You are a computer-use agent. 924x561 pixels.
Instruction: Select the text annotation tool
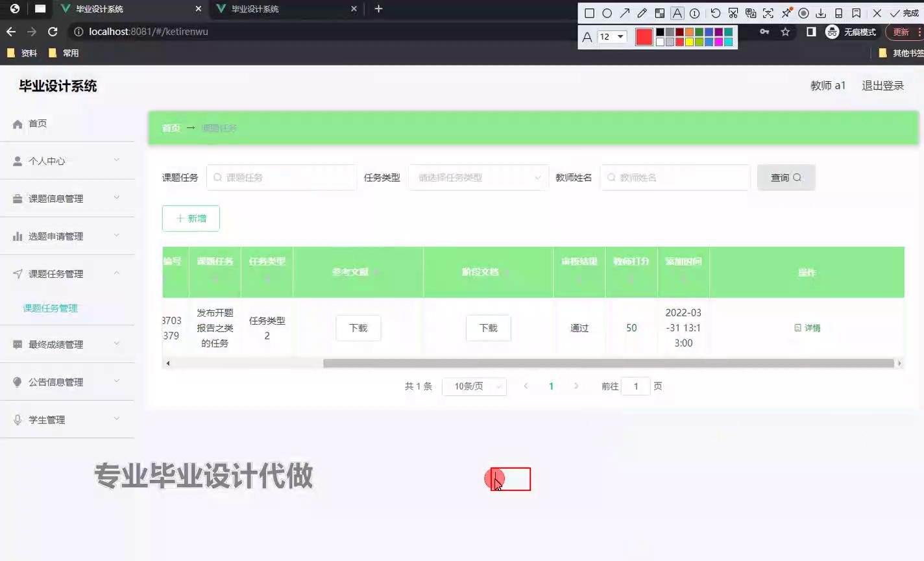click(x=677, y=13)
